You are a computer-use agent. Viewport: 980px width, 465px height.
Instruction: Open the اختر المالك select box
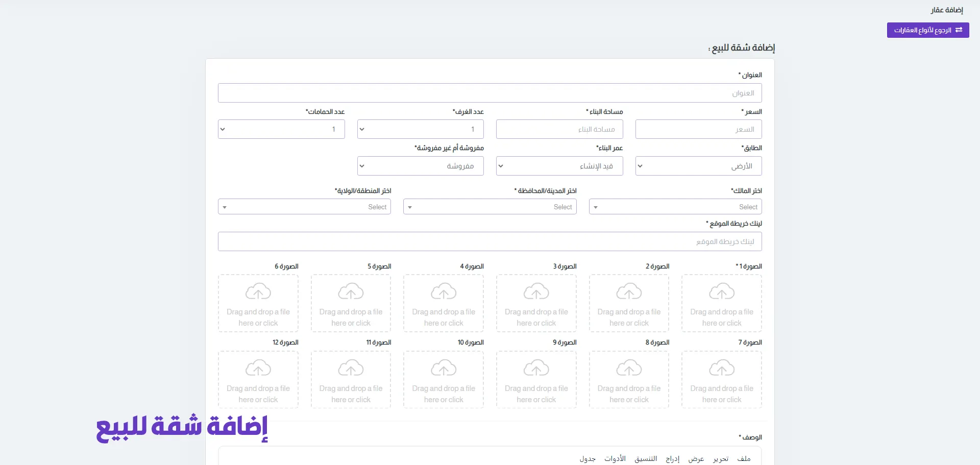point(675,207)
